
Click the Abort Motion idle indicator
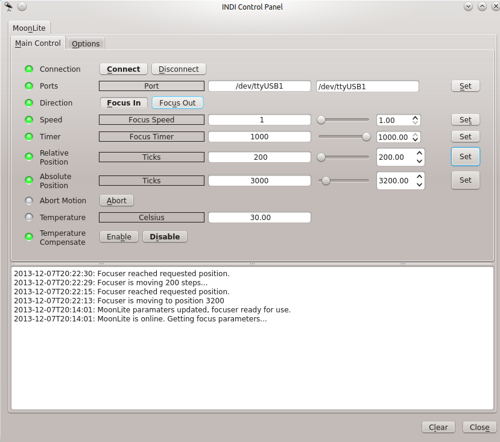(29, 200)
